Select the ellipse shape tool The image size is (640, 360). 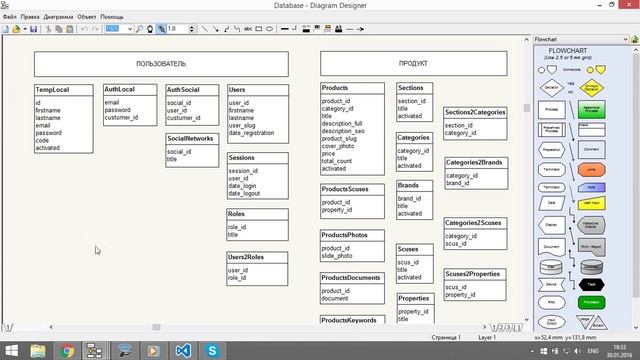click(269, 29)
